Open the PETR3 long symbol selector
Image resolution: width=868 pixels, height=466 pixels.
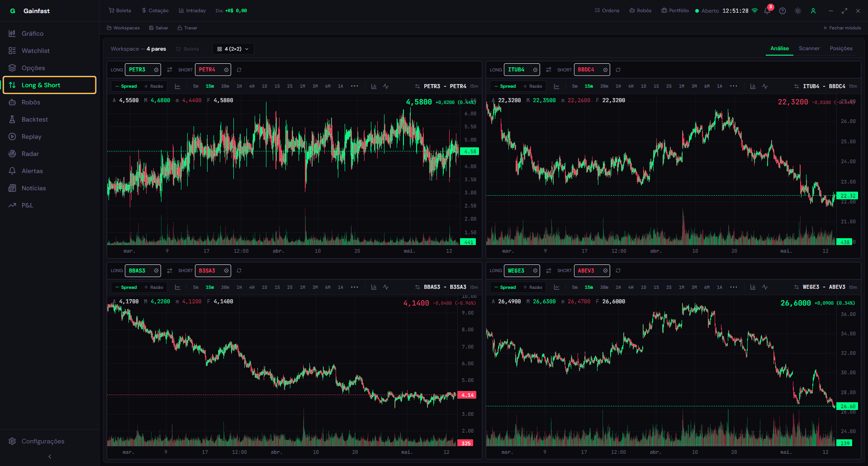coord(143,70)
